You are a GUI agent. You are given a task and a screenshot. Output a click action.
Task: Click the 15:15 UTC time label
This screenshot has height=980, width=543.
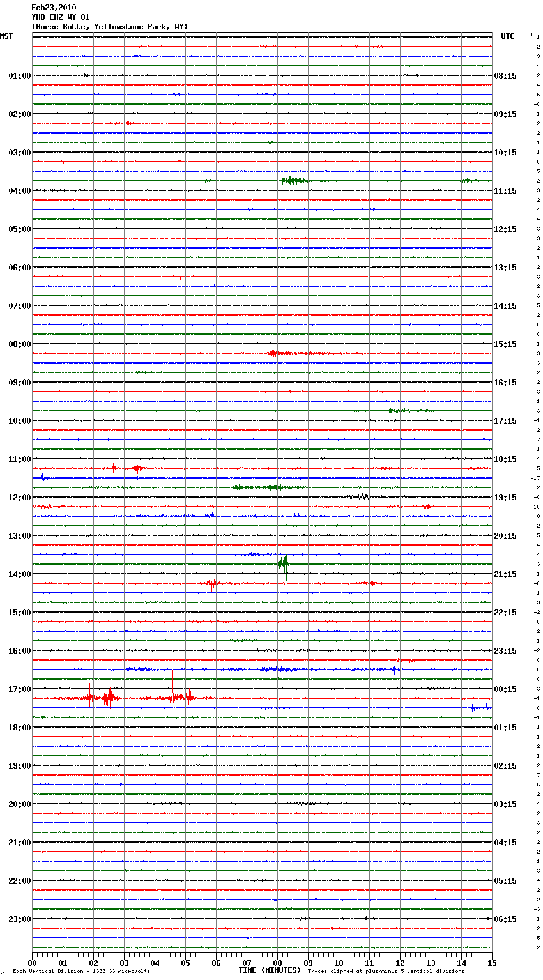click(x=505, y=344)
